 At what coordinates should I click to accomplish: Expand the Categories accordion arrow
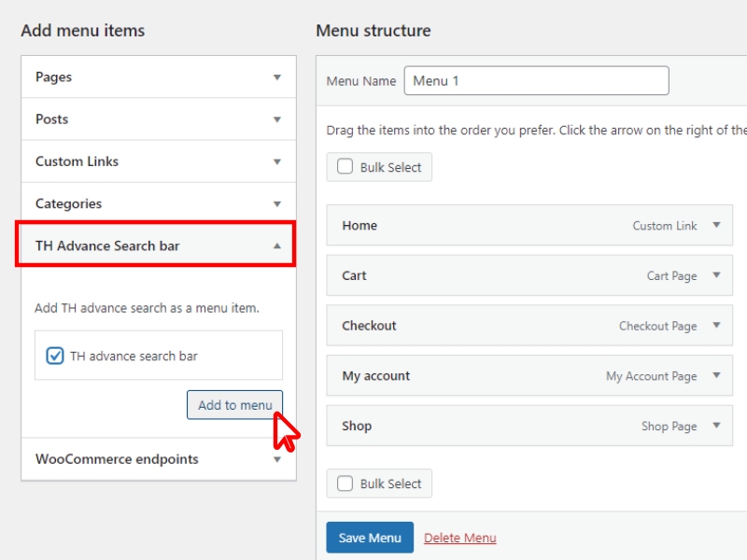coord(276,204)
